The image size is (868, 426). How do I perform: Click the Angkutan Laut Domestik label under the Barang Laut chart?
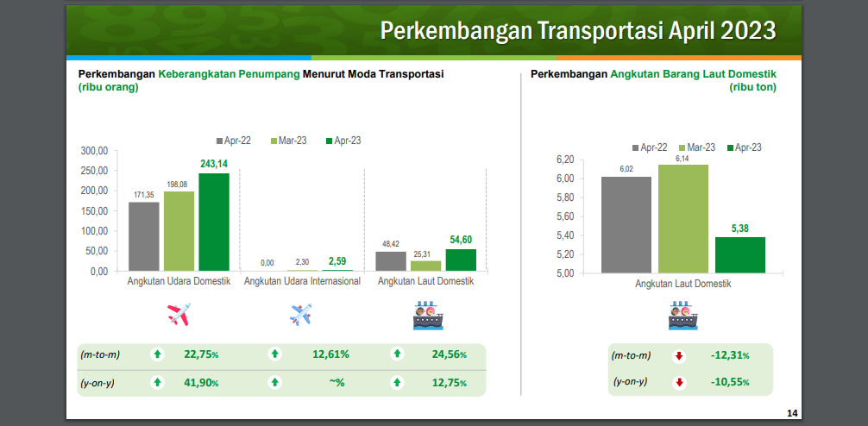[683, 285]
